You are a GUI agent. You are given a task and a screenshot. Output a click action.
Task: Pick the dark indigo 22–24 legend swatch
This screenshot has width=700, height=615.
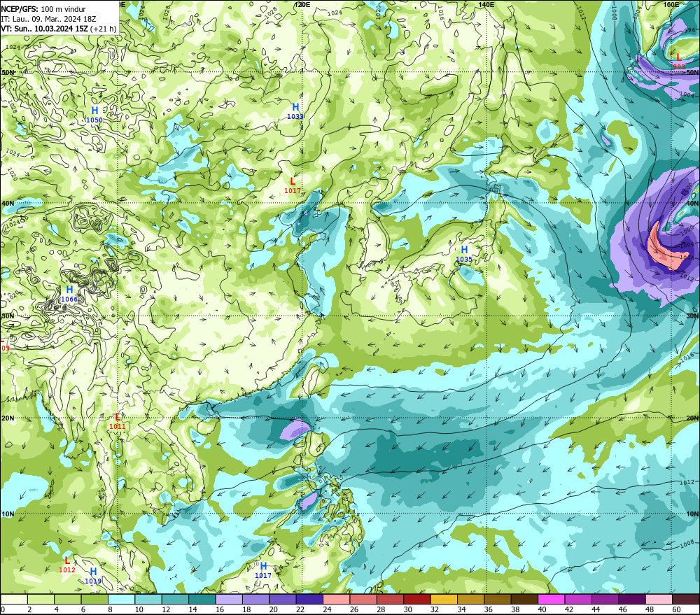(x=310, y=599)
